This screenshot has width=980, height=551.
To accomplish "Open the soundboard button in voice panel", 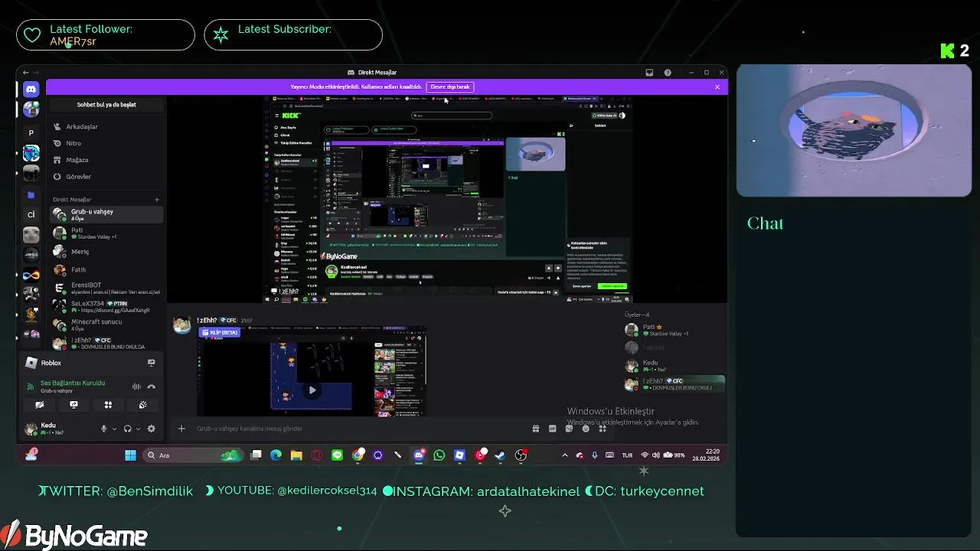I will tap(142, 405).
